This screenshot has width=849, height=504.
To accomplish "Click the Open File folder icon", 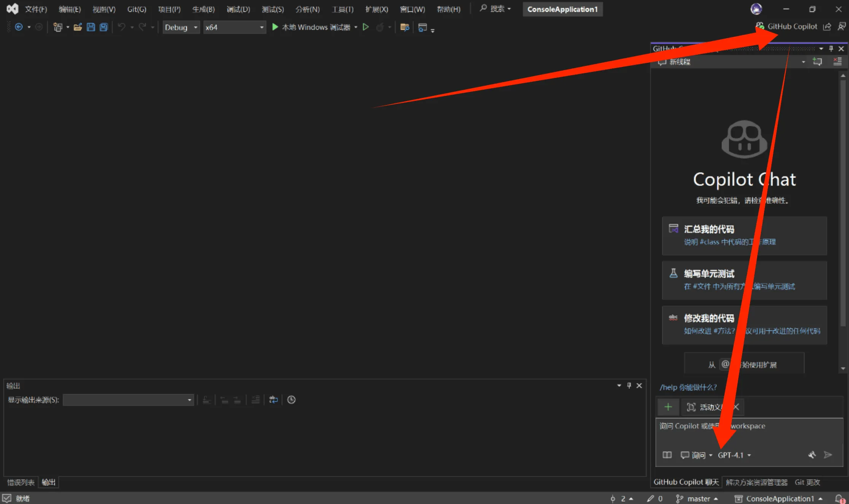I will pos(78,27).
